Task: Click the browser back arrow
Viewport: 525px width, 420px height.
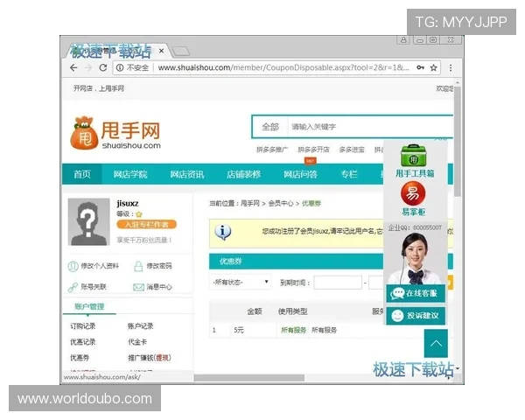Action: [x=73, y=67]
